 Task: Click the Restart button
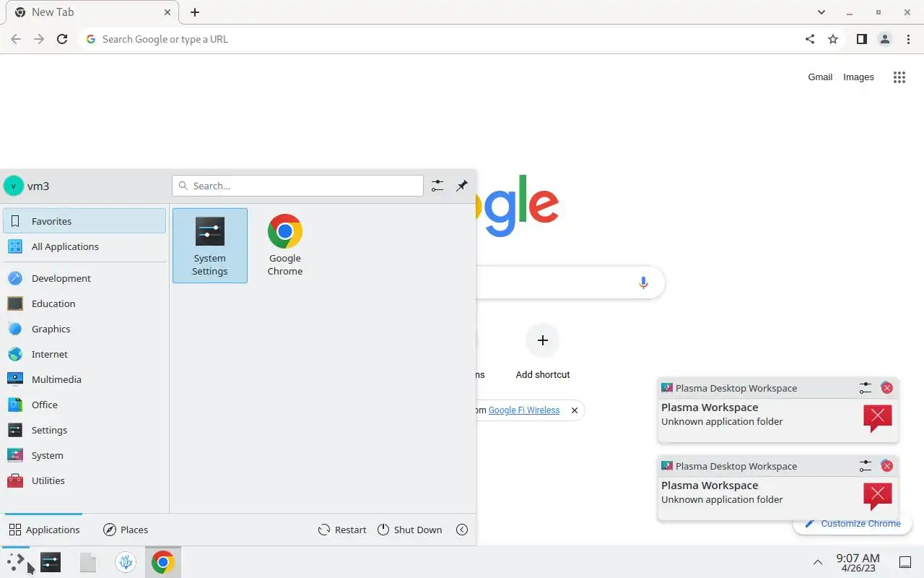coord(342,530)
